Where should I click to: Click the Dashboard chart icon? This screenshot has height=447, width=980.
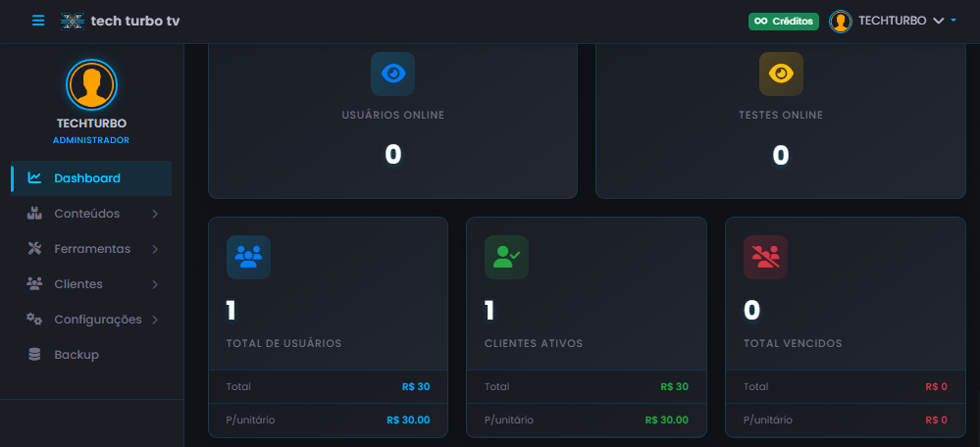34,178
